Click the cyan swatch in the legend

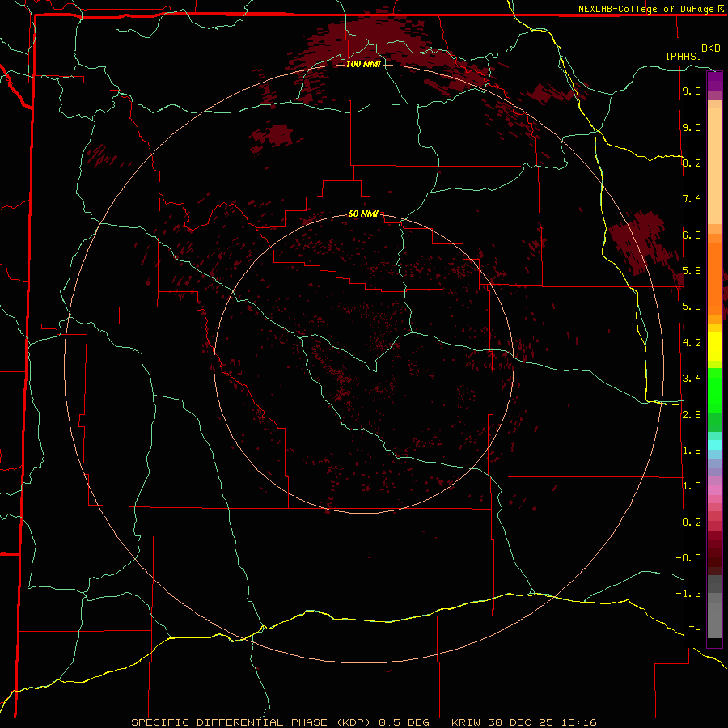(714, 445)
